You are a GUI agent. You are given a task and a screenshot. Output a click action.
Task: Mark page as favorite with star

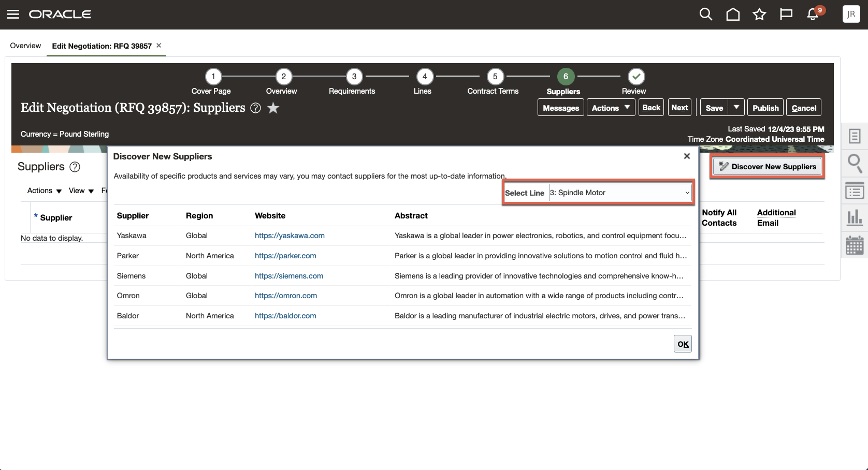coord(273,108)
